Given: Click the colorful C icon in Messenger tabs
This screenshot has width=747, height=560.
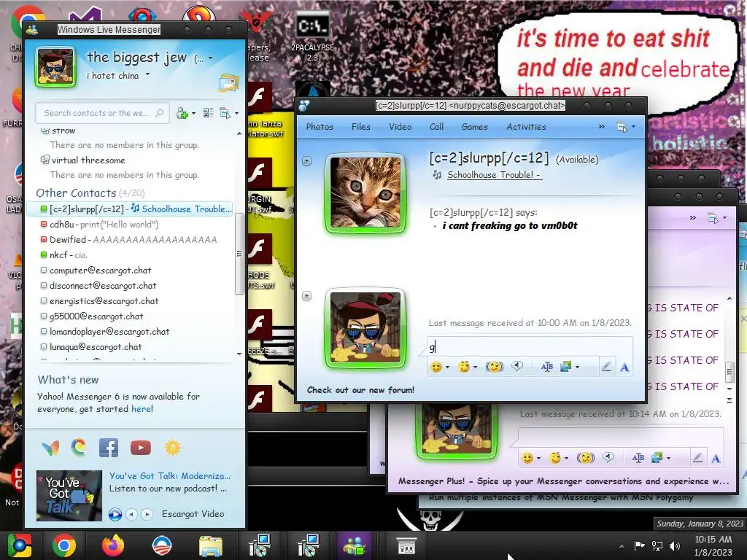Looking at the screenshot, I should (x=79, y=447).
